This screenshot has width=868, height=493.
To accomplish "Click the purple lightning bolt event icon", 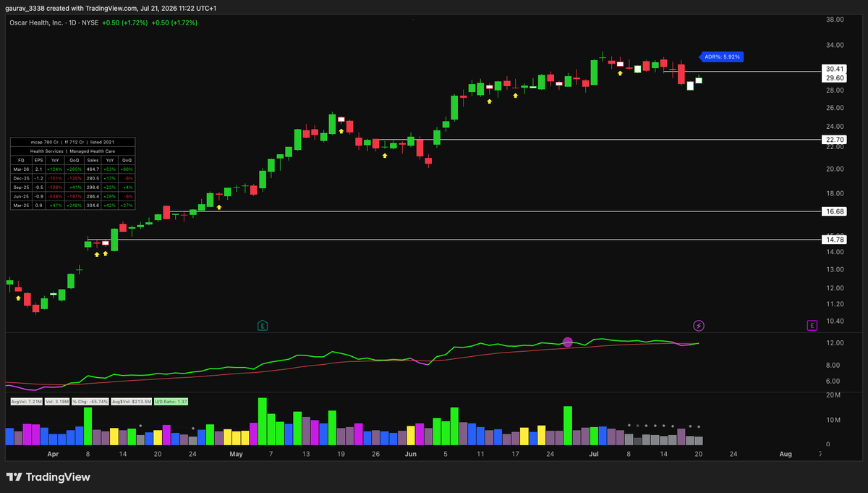I will [x=699, y=326].
